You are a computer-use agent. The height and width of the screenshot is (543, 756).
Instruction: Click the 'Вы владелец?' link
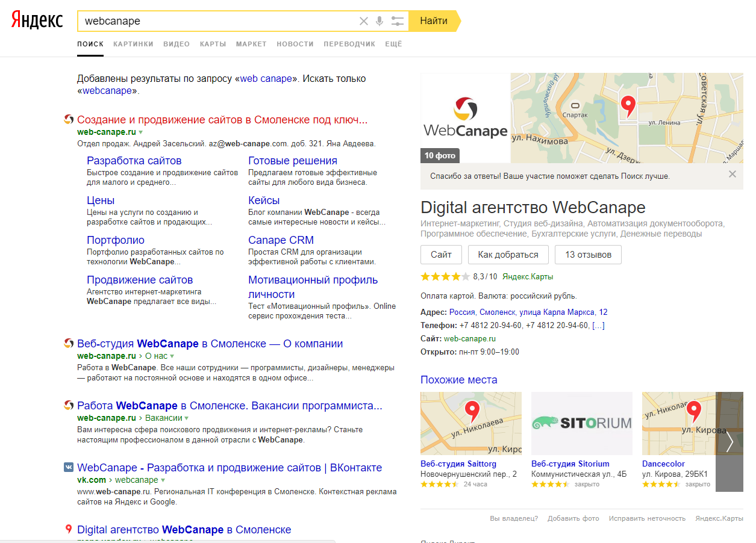click(514, 518)
